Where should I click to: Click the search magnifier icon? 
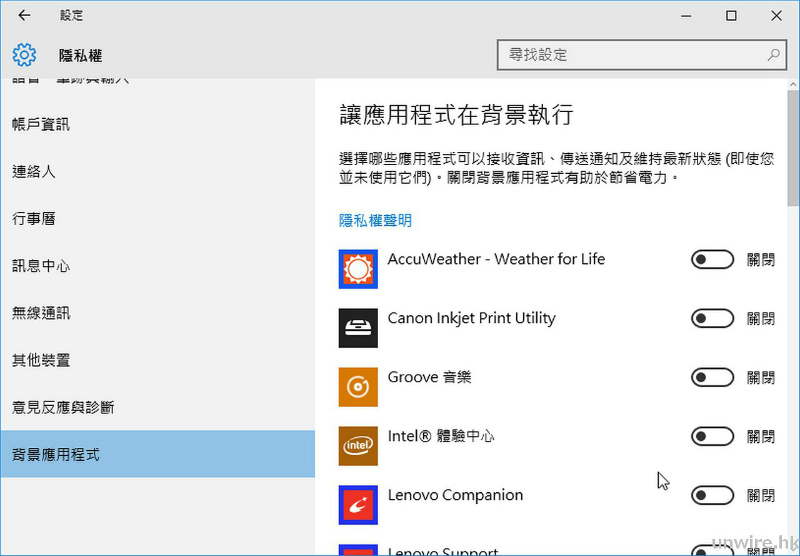(773, 55)
